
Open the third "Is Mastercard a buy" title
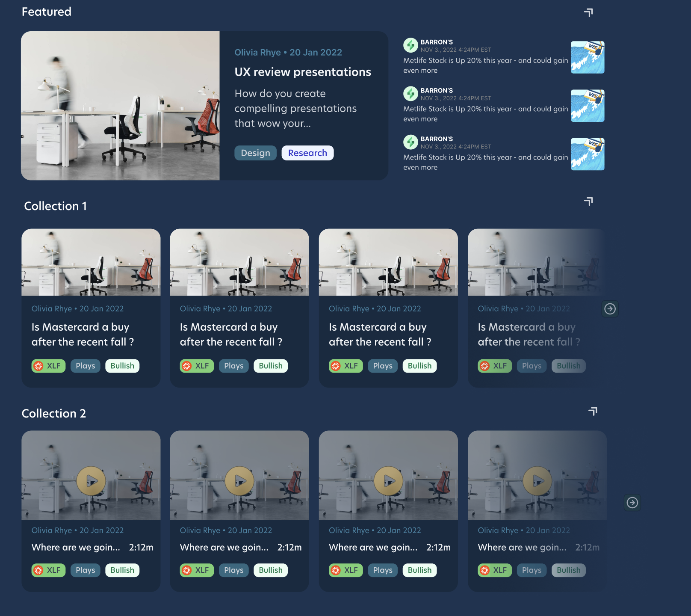click(x=380, y=335)
